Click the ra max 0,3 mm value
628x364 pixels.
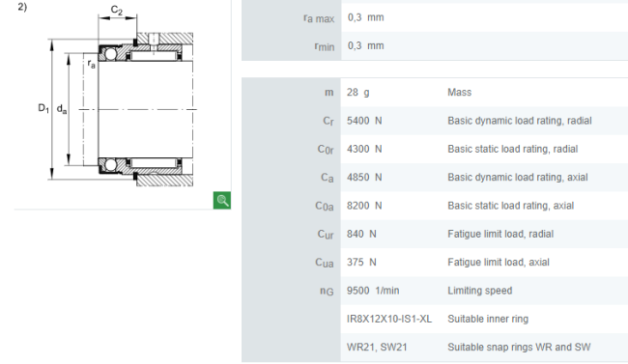[x=365, y=17]
